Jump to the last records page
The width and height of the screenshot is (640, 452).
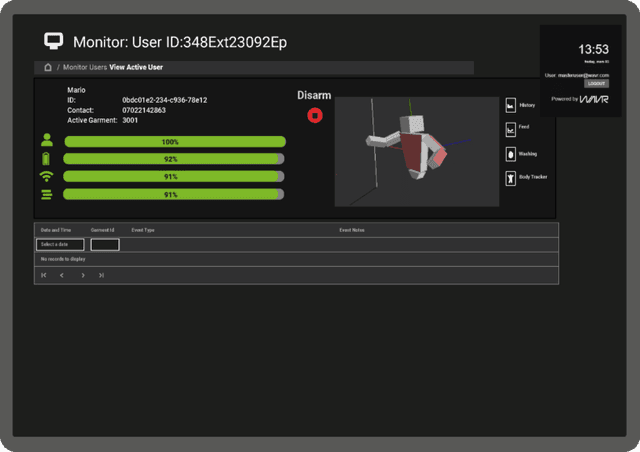pyautogui.click(x=101, y=275)
